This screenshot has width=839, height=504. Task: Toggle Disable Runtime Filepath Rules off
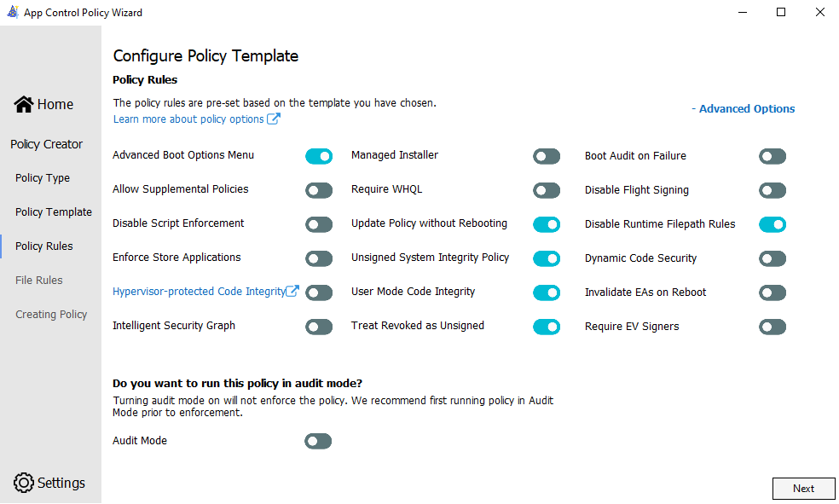[772, 224]
